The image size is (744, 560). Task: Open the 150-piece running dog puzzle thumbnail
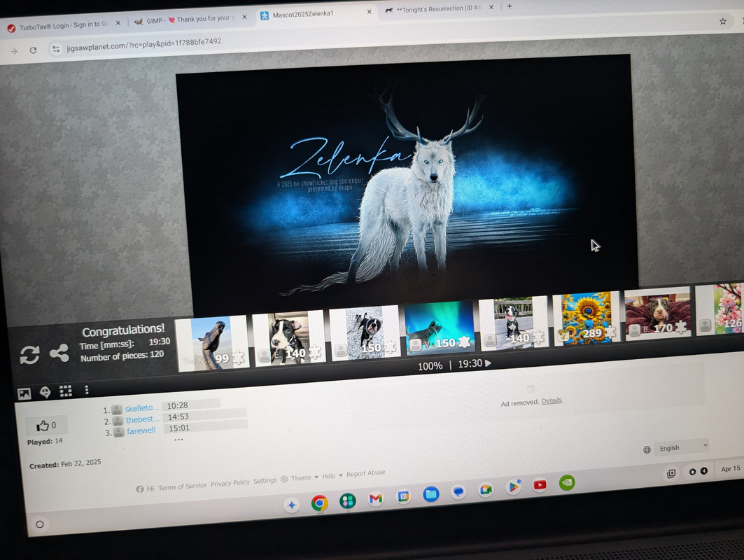[365, 333]
